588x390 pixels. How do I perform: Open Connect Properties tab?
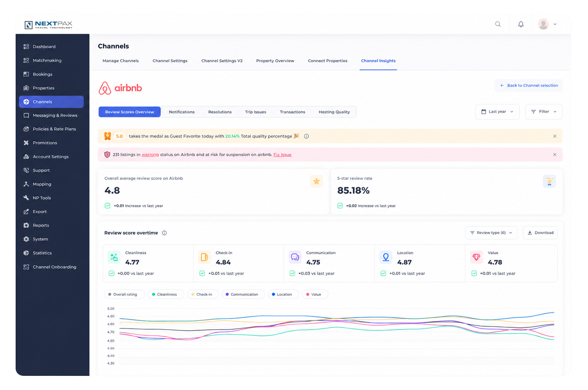[328, 61]
